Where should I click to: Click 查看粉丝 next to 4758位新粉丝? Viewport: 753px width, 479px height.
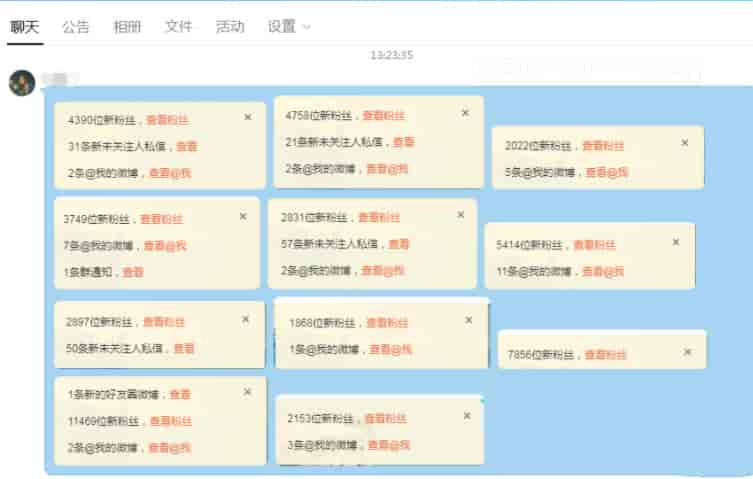click(x=383, y=115)
